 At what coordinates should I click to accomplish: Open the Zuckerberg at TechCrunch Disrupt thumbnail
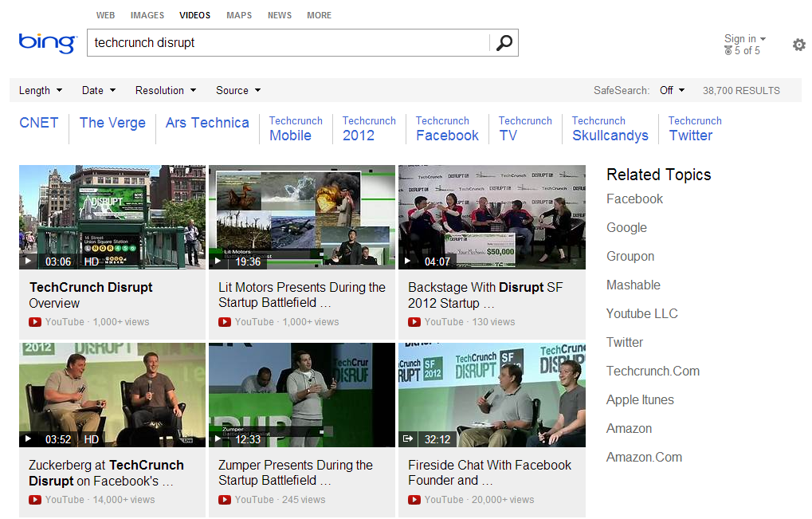click(x=112, y=395)
